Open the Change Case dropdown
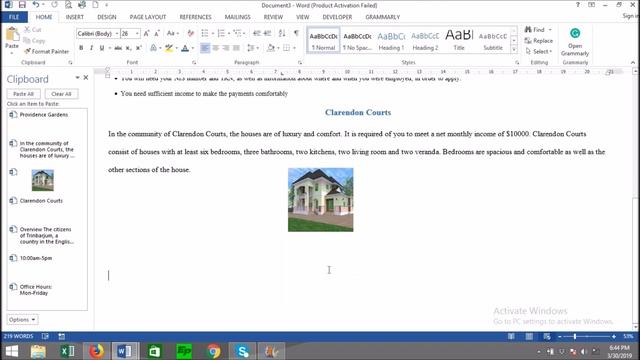Image resolution: width=640 pixels, height=360 pixels. coord(173,33)
